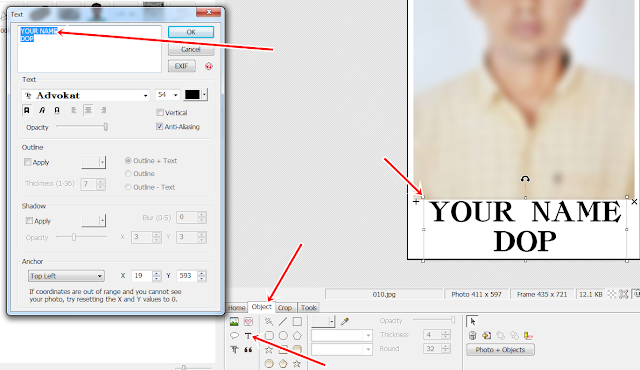640x370 pixels.
Task: Open the Tools tab
Action: (x=309, y=308)
